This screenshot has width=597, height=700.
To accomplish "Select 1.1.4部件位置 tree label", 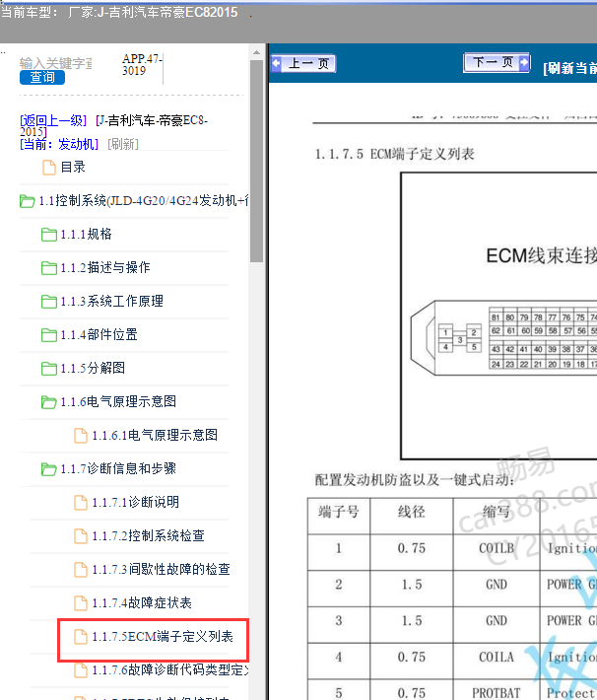I will [99, 334].
